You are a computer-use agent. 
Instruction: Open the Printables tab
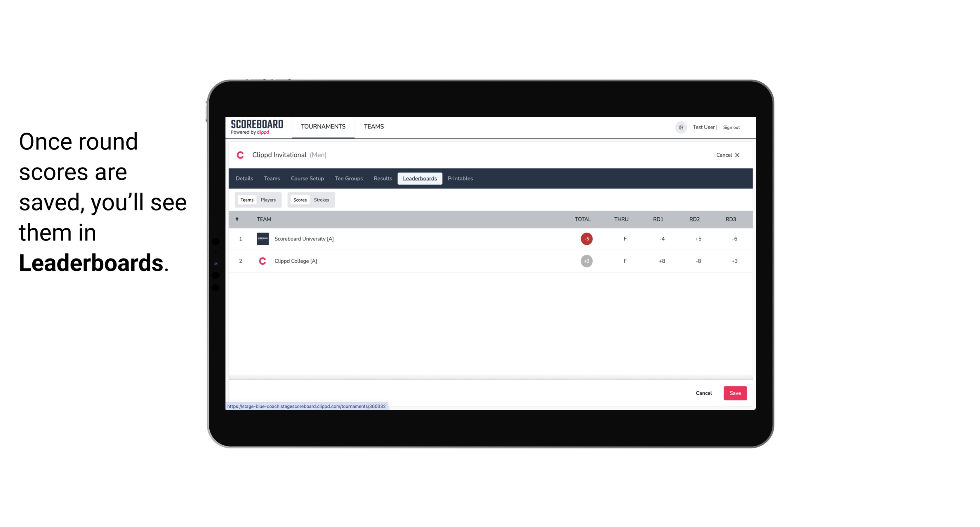point(461,179)
